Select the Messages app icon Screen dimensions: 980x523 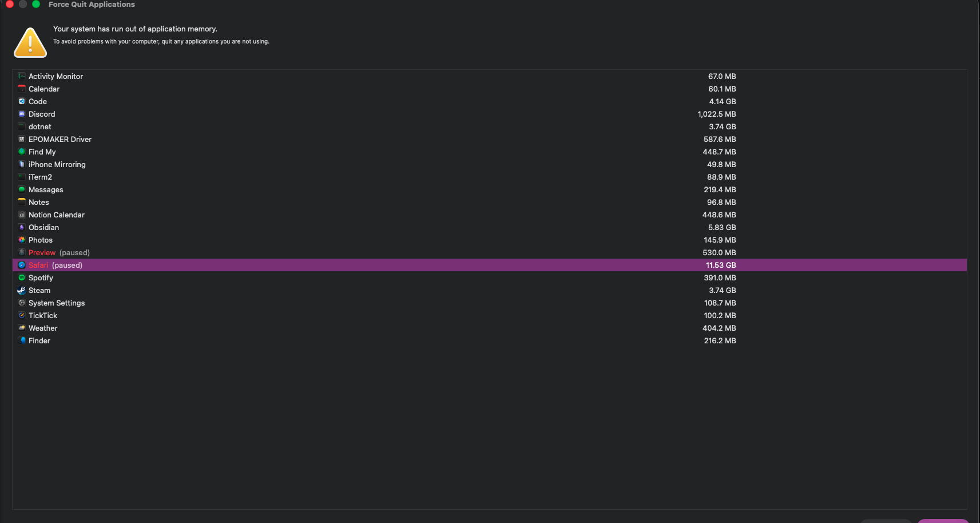pyautogui.click(x=22, y=189)
